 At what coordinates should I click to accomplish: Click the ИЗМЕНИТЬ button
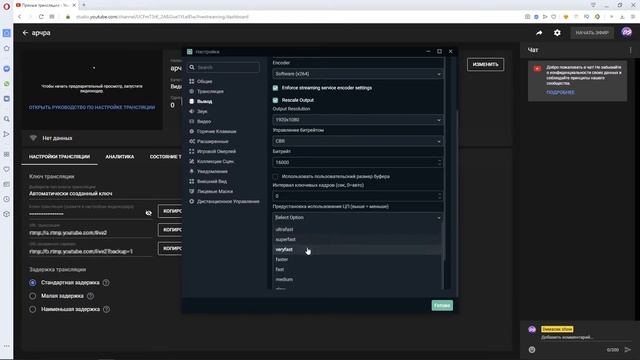485,64
